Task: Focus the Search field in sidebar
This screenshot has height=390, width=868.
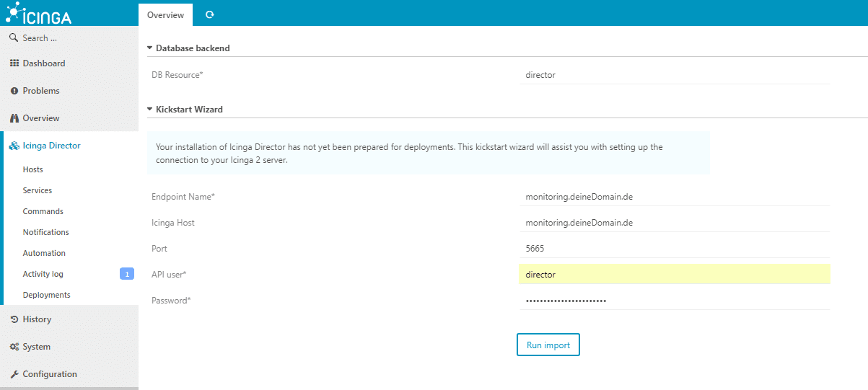Action: tap(69, 38)
